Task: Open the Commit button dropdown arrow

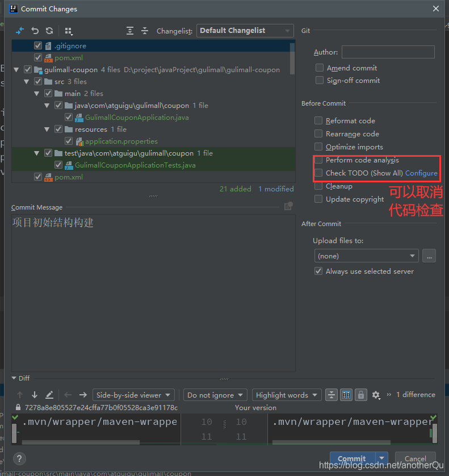Action: 382,458
